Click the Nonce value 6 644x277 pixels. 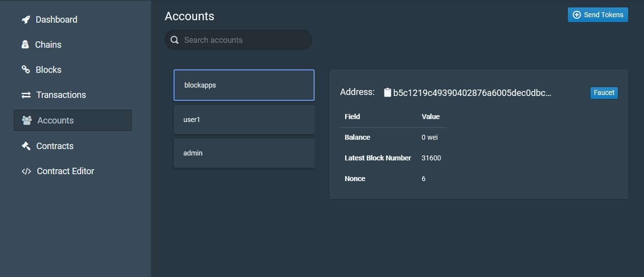[x=424, y=179]
